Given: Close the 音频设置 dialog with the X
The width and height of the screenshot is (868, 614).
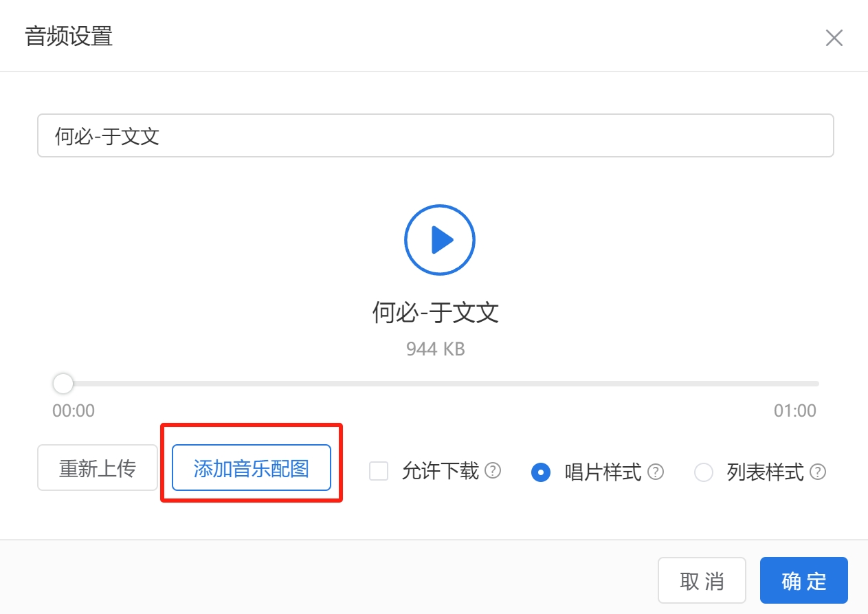Looking at the screenshot, I should pos(834,38).
